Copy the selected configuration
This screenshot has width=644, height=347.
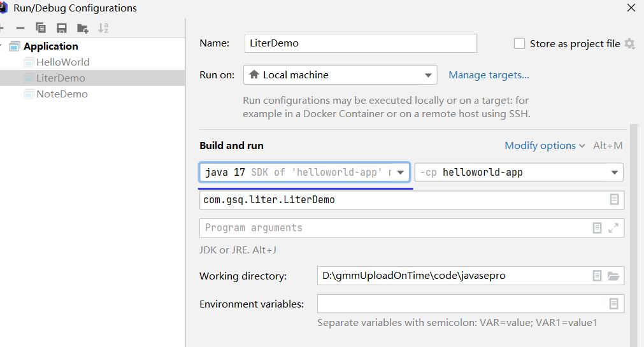41,28
